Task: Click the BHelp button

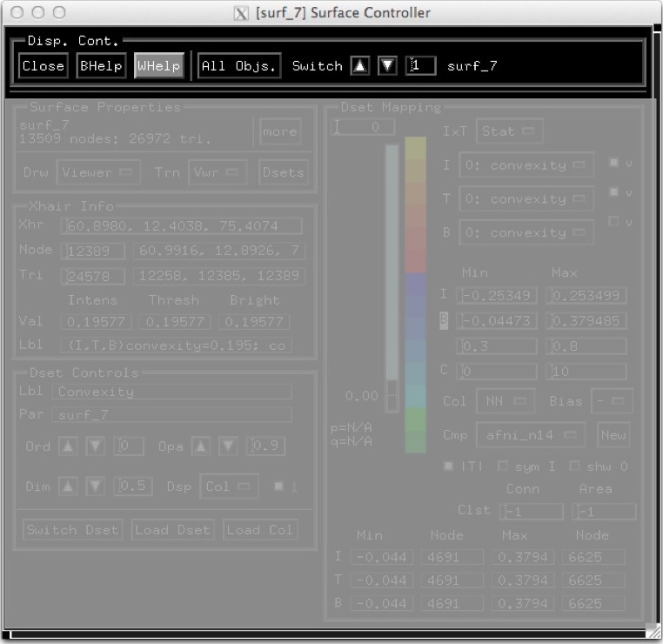Action: [x=101, y=66]
